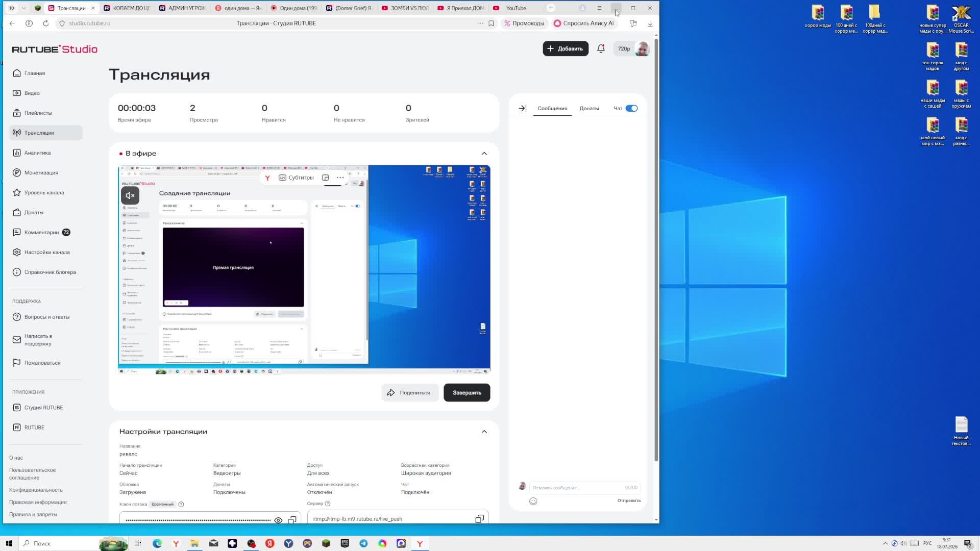This screenshot has height=551, width=980.
Task: Reveal the hidden stream key
Action: click(278, 520)
